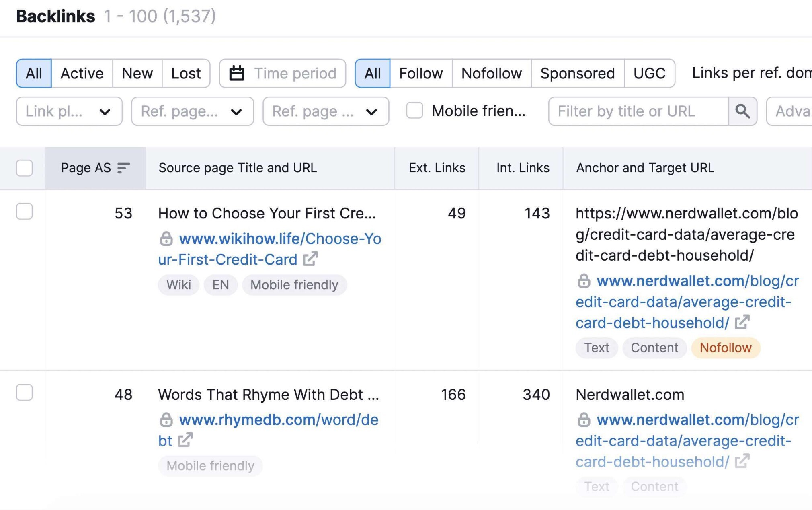Click the Page AS sort icon

point(123,168)
